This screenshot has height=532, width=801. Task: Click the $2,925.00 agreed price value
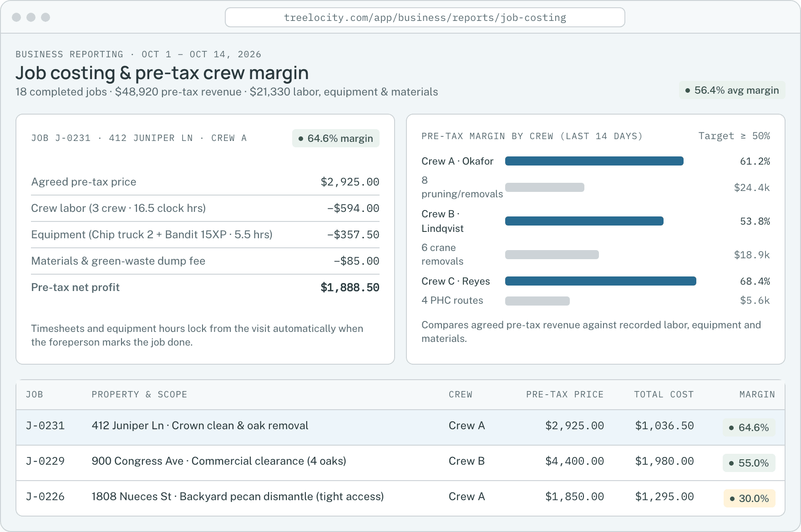click(x=350, y=182)
